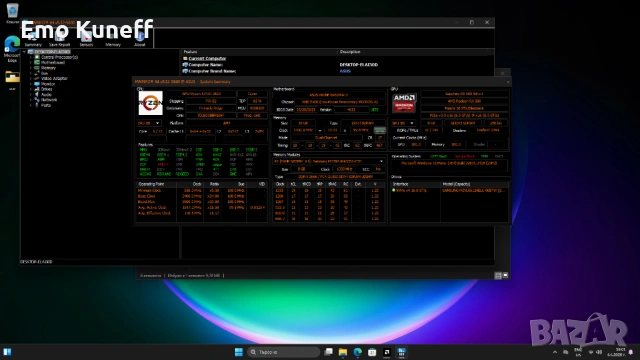
Task: Open the Memory Modules selection dropdown
Action: (329, 161)
